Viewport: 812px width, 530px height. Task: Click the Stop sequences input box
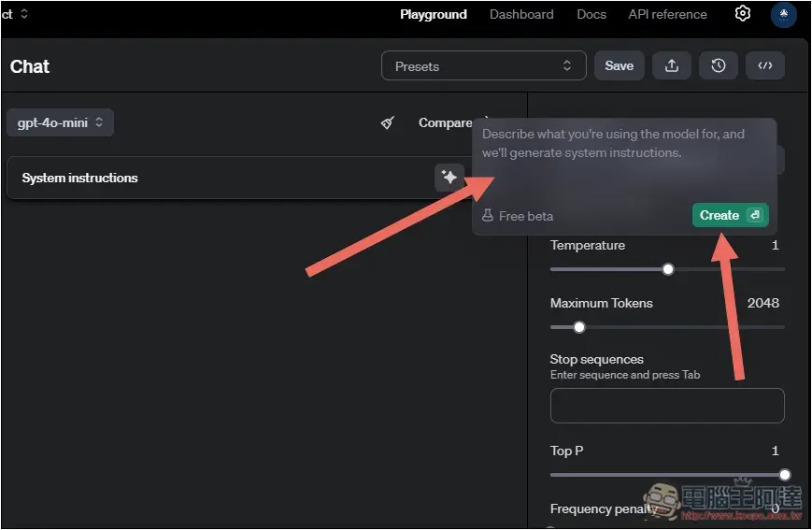point(667,406)
